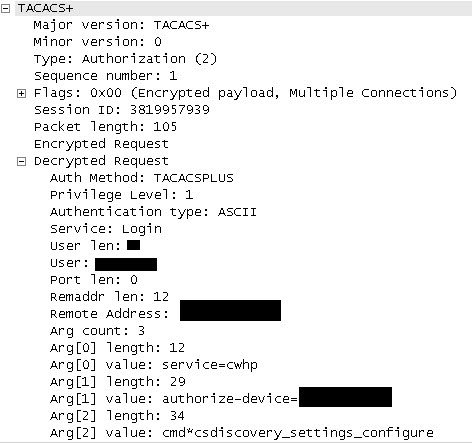Select the Remaddr len: 12 field

pos(109,297)
